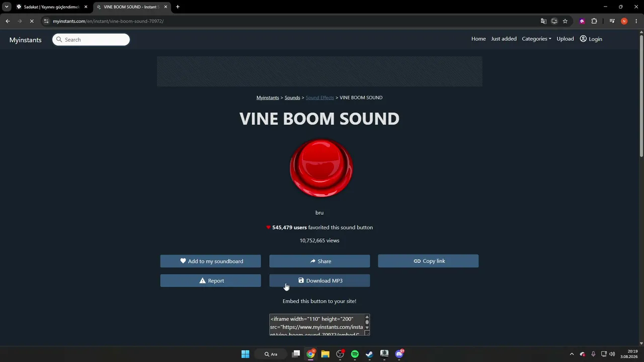Go to Just added sounds
This screenshot has width=644, height=362.
pyautogui.click(x=504, y=39)
